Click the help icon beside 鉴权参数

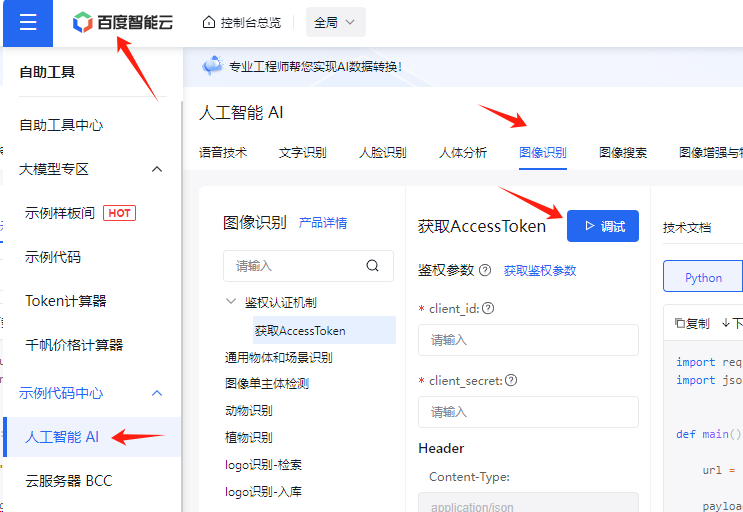tap(485, 270)
